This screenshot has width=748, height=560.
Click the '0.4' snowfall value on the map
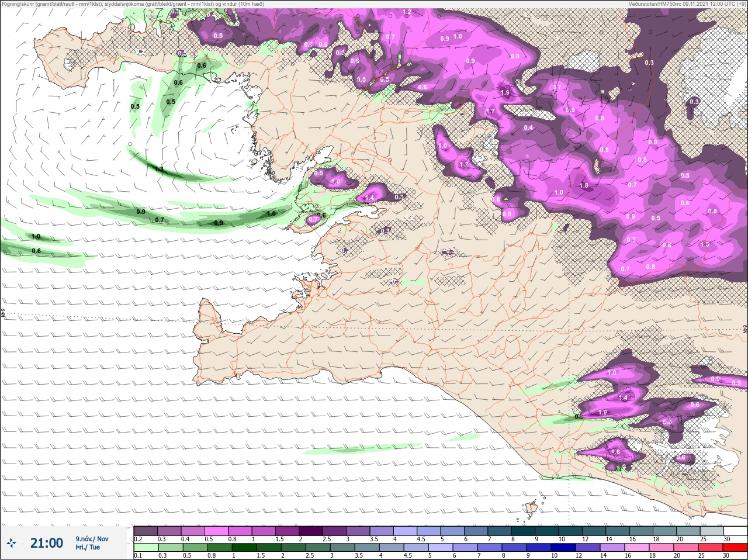tap(528, 127)
